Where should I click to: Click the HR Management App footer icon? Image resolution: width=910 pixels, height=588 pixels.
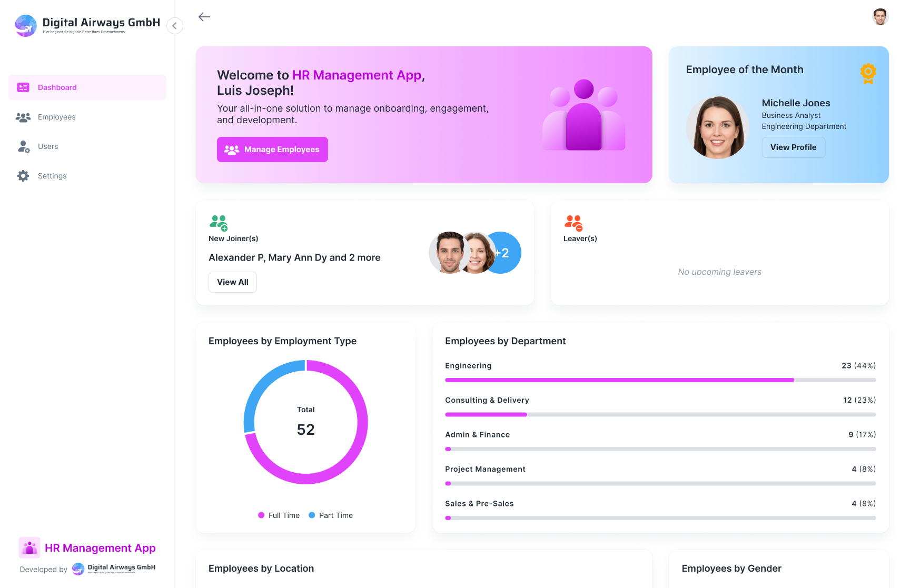coord(29,547)
